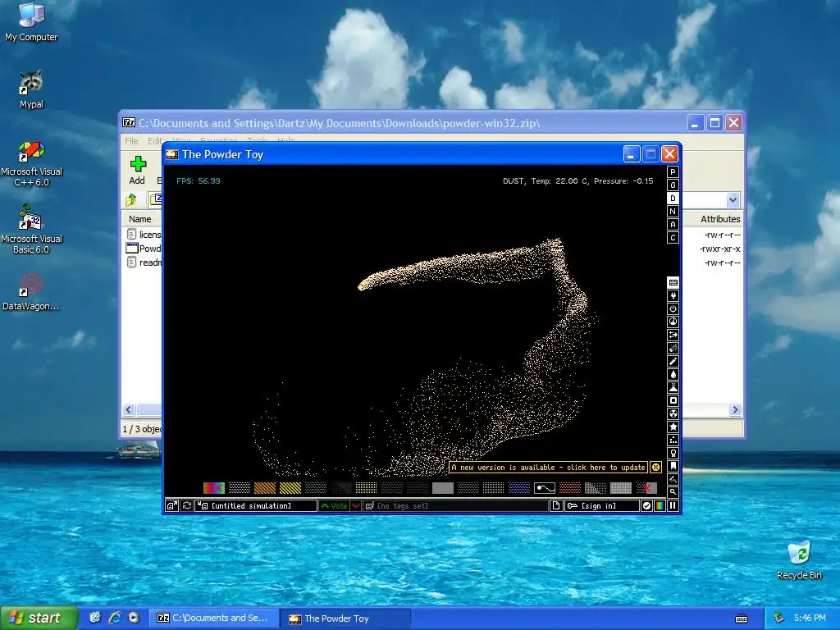Open the File menu in 7-Zip
The image size is (840, 630).
point(131,141)
